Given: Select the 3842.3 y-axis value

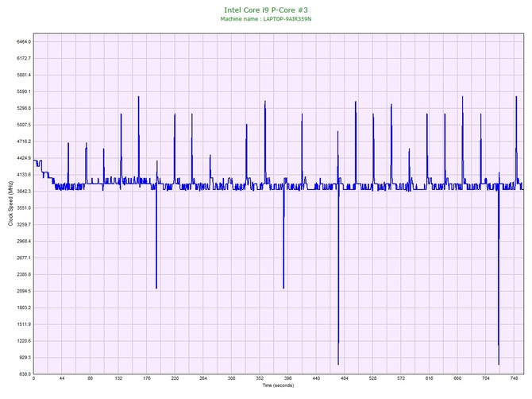Looking at the screenshot, I should coord(24,192).
